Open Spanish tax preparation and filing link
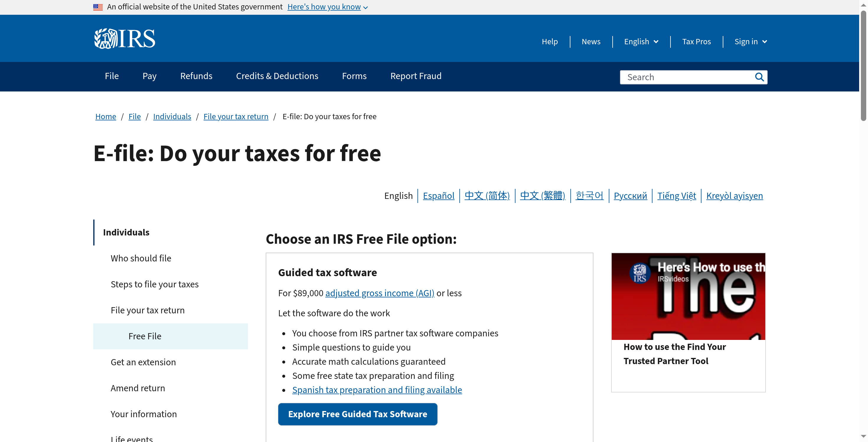The width and height of the screenshot is (868, 442). pyautogui.click(x=377, y=389)
